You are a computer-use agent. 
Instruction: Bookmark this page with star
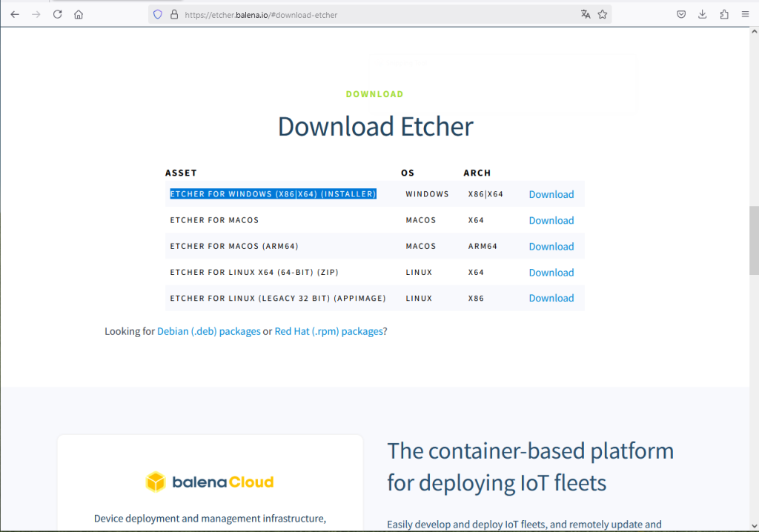click(602, 15)
